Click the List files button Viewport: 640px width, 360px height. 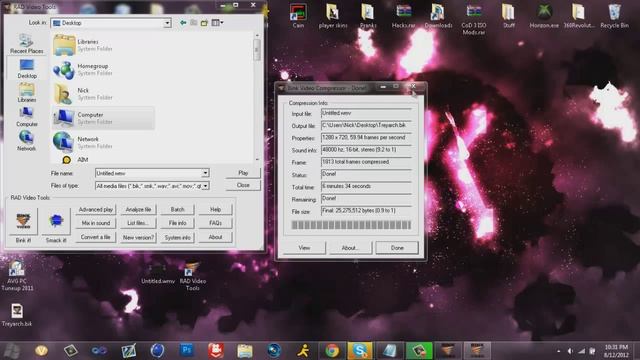coord(138,223)
